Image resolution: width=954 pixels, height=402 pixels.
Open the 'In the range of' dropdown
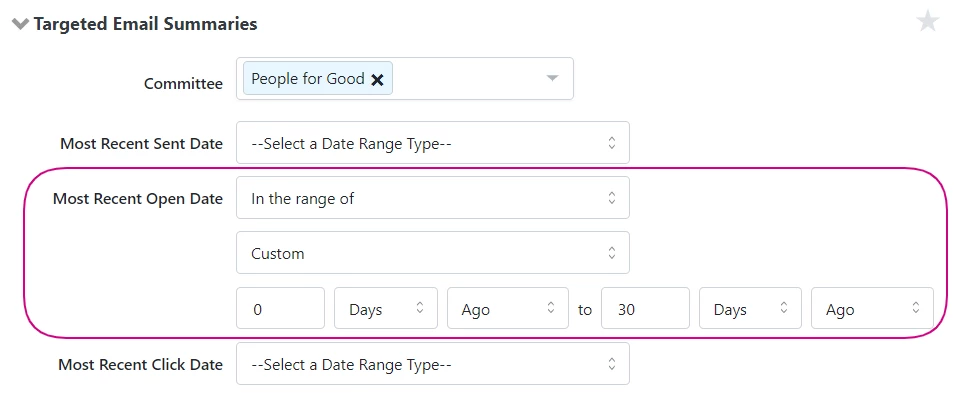pos(432,198)
